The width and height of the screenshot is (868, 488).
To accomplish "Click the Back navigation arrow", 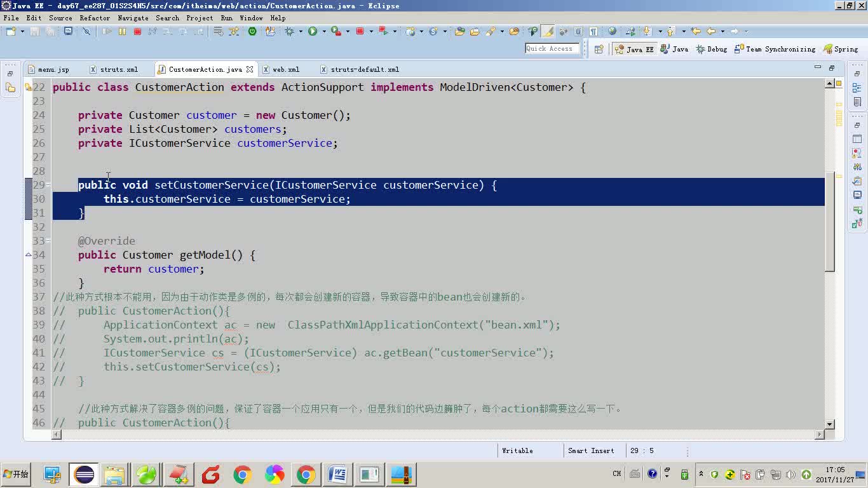I will (711, 31).
